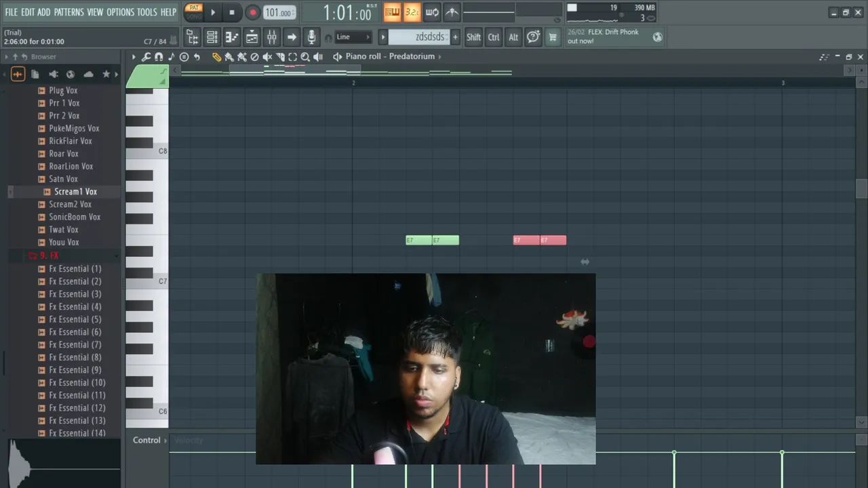Image resolution: width=868 pixels, height=488 pixels.
Task: Select the Playback scrub speaker tool
Action: point(318,57)
